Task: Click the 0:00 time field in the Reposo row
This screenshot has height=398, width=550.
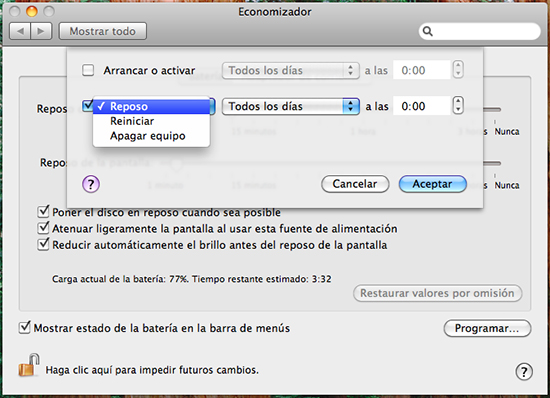Action: coord(422,106)
